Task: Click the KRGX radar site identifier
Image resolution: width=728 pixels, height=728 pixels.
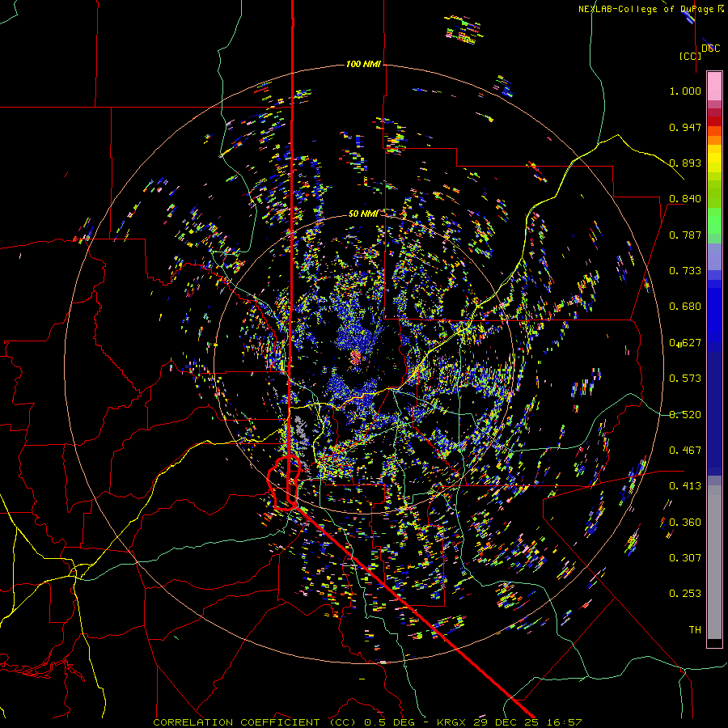Action: (x=452, y=722)
